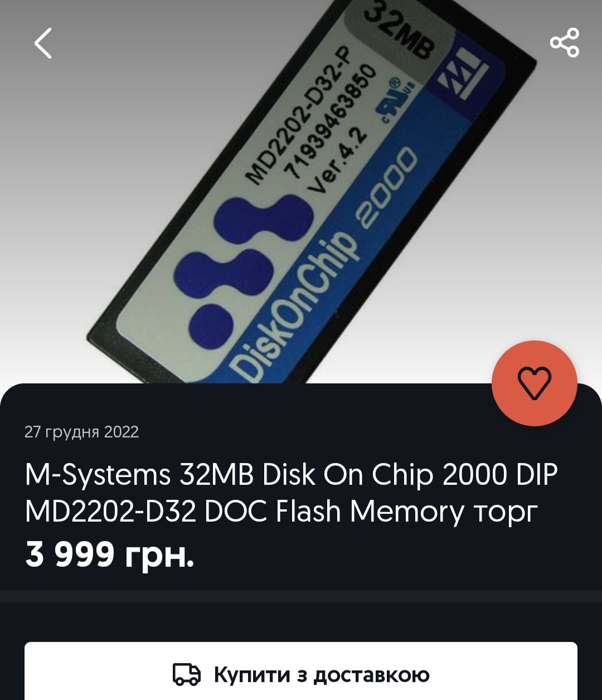602x700 pixels.
Task: Open the share options icon
Action: [x=565, y=42]
